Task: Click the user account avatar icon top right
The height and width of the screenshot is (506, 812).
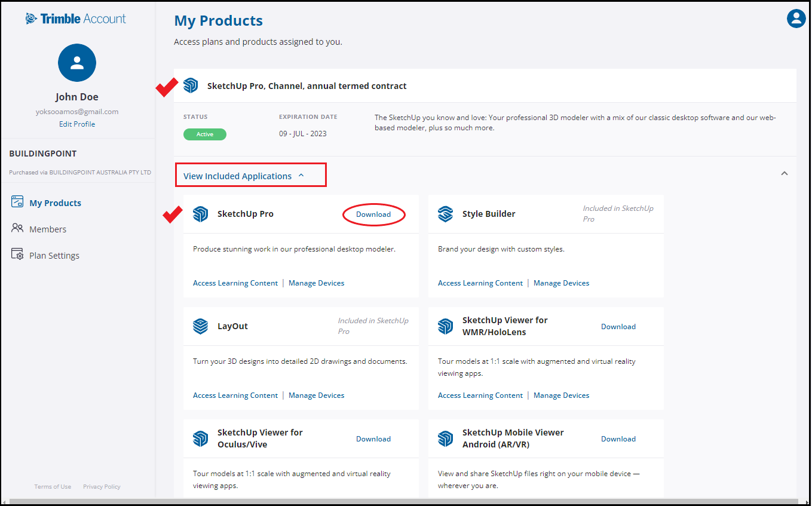Action: click(796, 19)
